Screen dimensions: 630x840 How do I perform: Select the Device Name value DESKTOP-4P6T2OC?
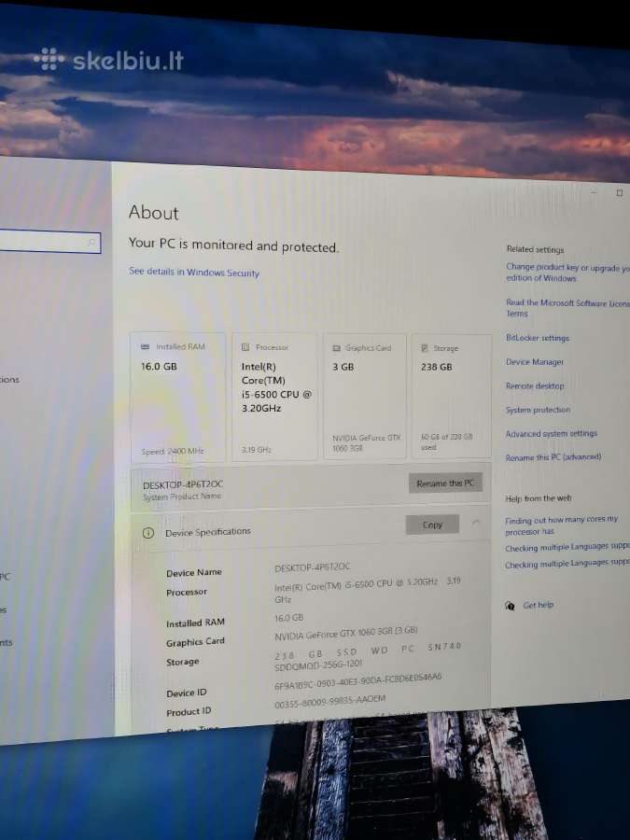[312, 567]
